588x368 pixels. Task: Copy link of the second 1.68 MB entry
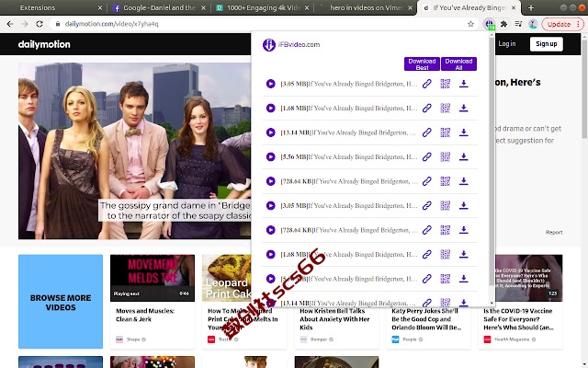point(426,255)
